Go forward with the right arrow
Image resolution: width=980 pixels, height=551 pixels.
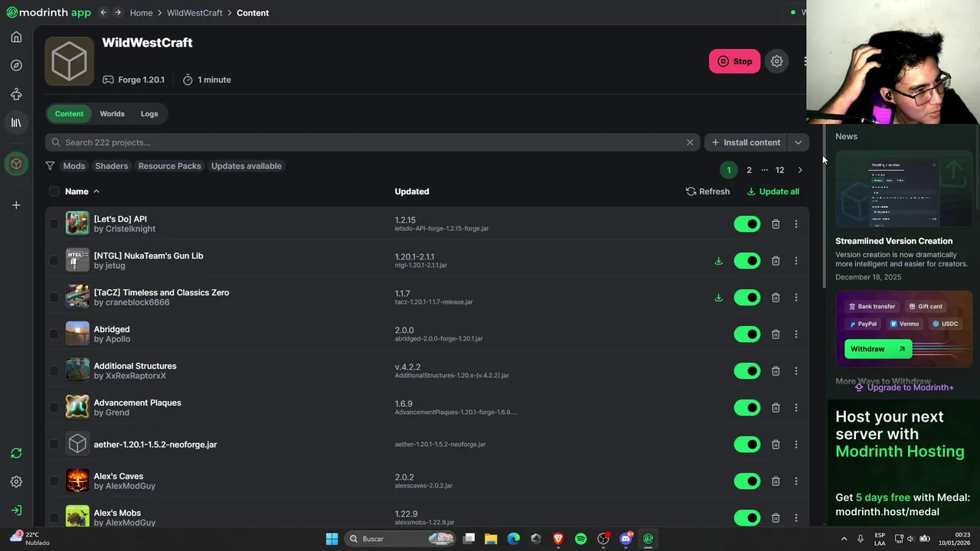117,12
